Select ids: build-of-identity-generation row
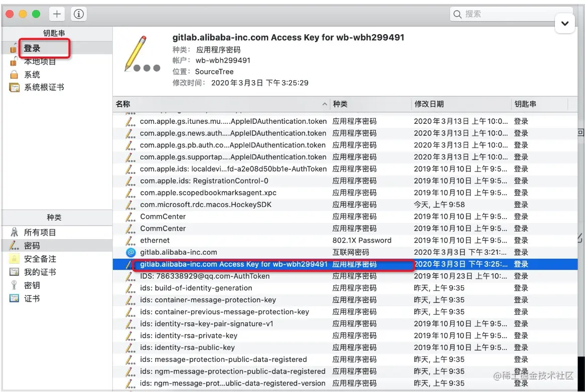 click(x=345, y=288)
